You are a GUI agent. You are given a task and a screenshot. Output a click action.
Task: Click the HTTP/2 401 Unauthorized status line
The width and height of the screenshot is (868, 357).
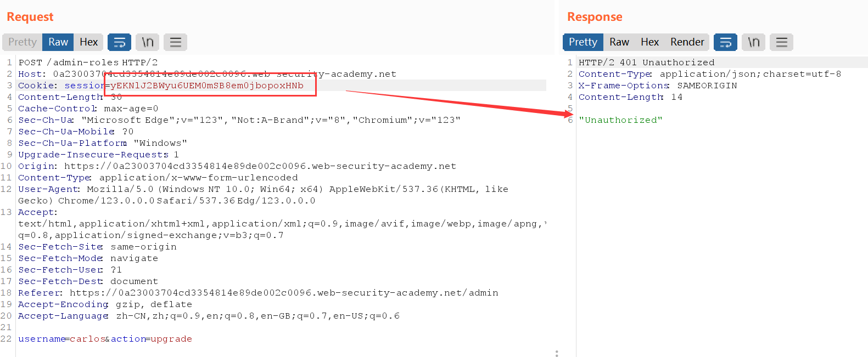[x=646, y=63]
